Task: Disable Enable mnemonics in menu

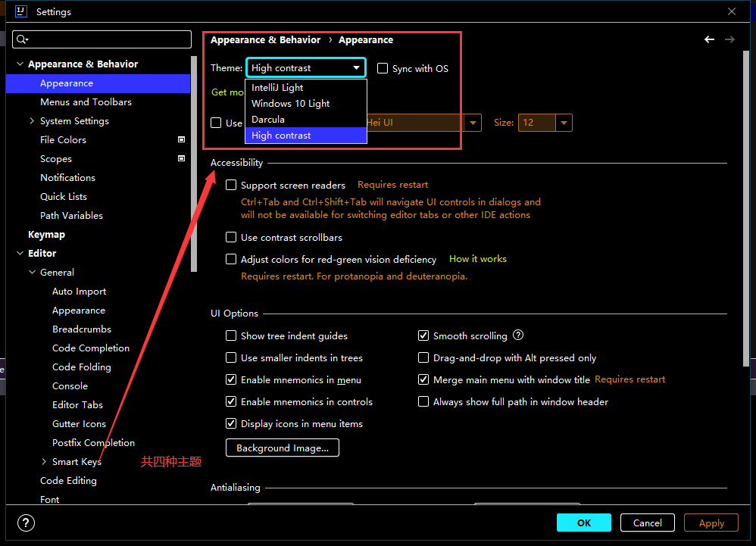Action: (x=231, y=379)
